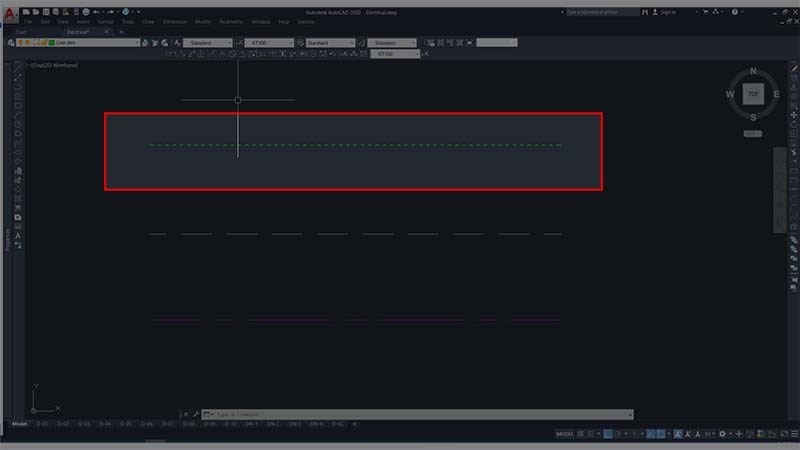The height and width of the screenshot is (450, 800).
Task: Open the File menu
Action: tap(28, 22)
